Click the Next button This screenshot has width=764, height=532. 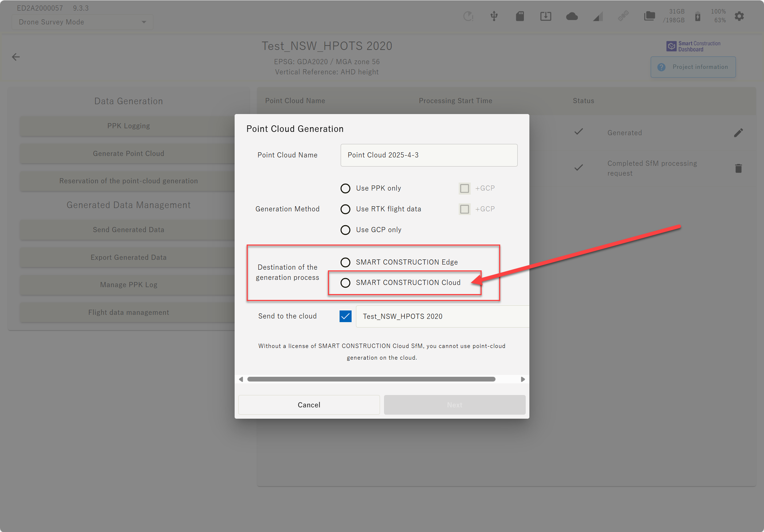(455, 405)
